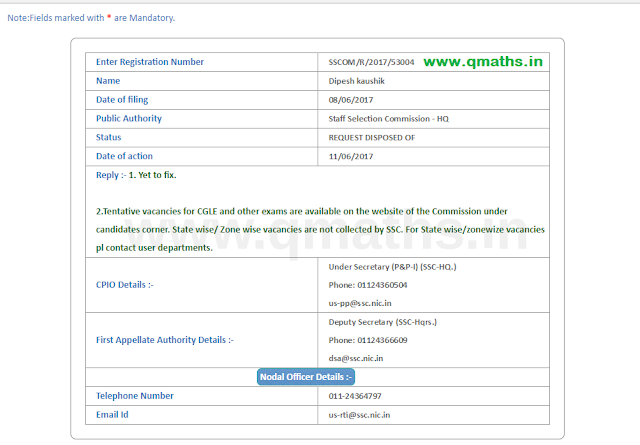Click telephone value 011-24364797
The height and width of the screenshot is (445, 640).
(355, 396)
